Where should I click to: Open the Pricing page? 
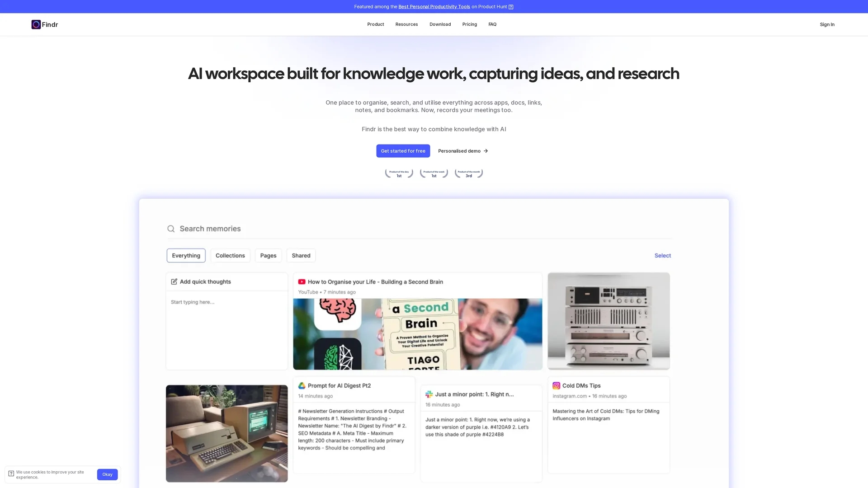pos(469,24)
